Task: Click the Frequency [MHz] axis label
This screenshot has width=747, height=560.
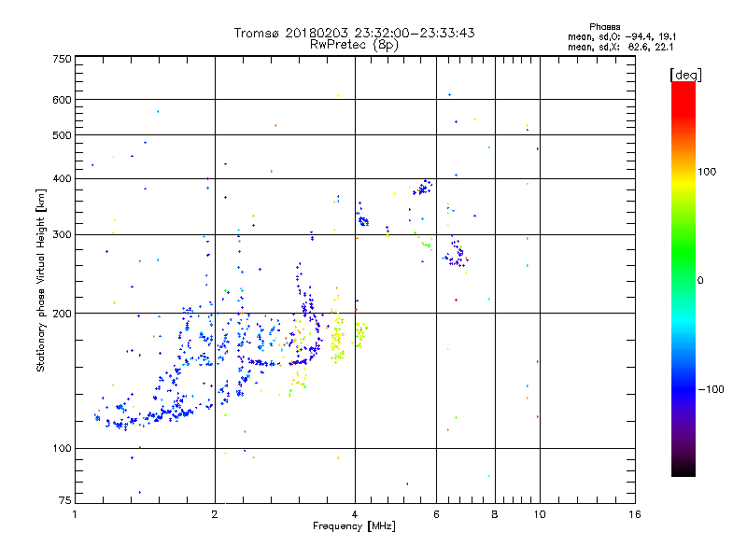Action: 354,526
